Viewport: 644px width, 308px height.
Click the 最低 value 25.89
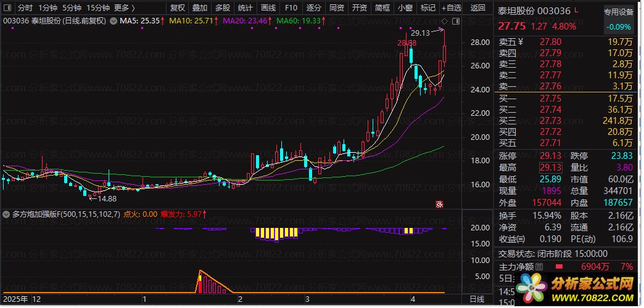click(x=550, y=179)
